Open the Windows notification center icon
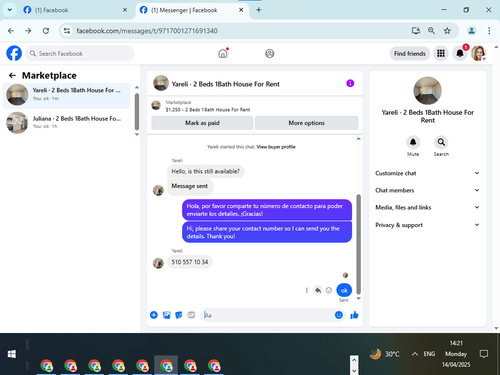 pos(484,354)
